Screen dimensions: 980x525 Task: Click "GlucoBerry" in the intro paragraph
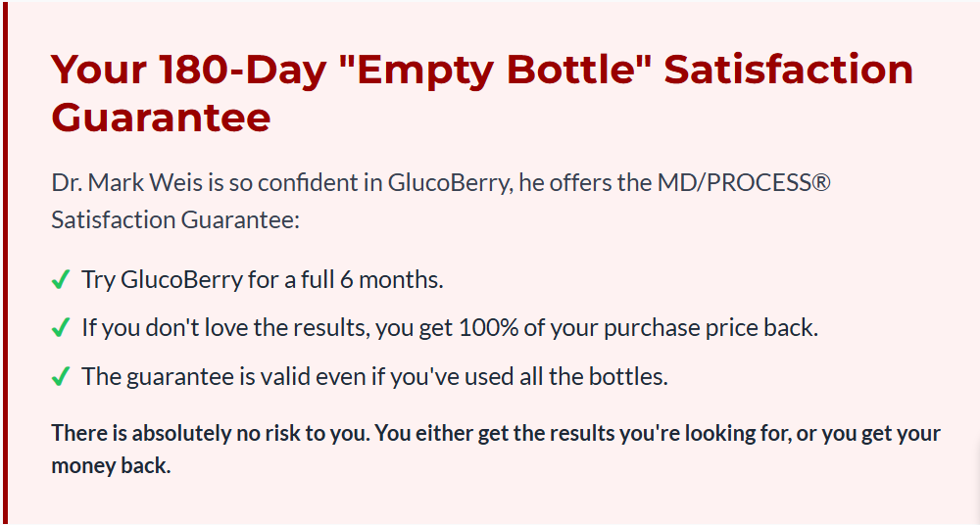coord(449,182)
